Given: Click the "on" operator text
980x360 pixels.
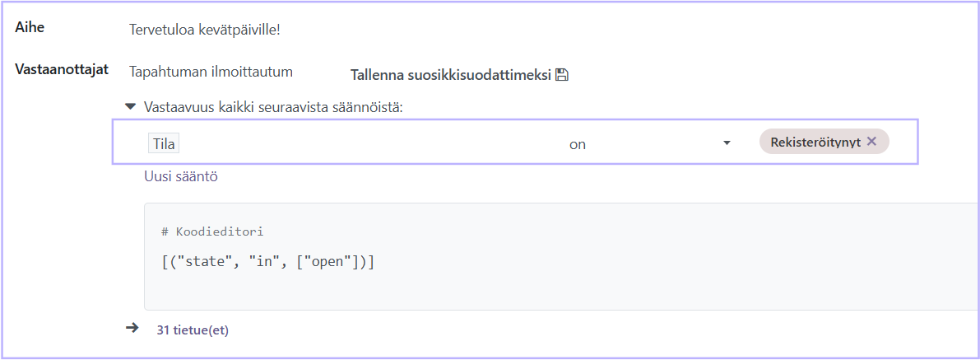Looking at the screenshot, I should coord(578,144).
